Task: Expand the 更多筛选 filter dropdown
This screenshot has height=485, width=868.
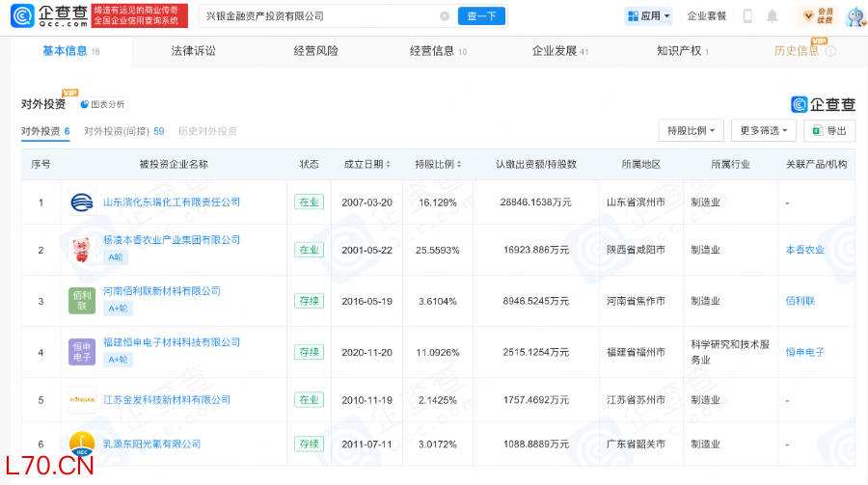Action: [764, 130]
